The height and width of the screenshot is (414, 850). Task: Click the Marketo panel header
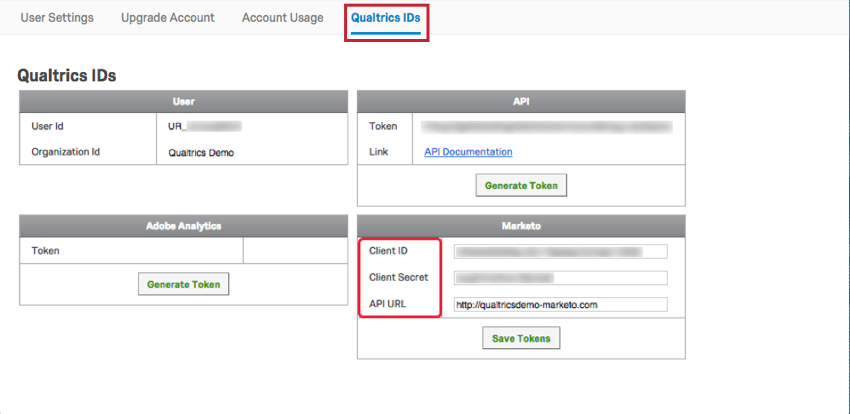pos(521,227)
